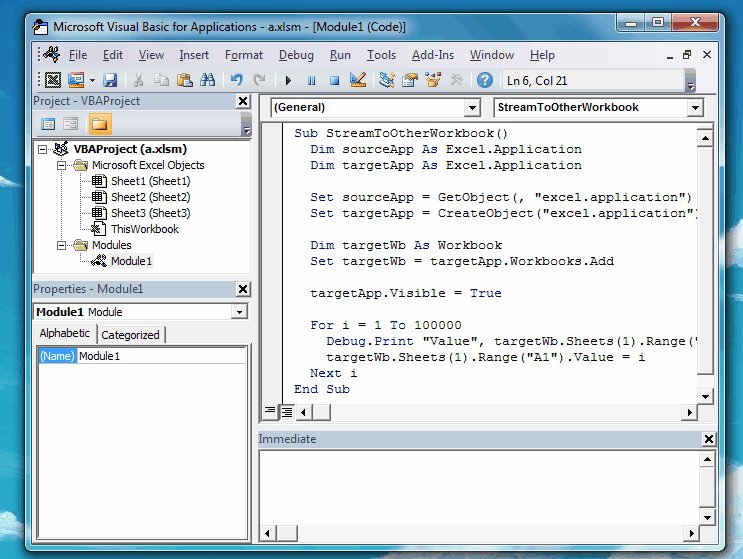The height and width of the screenshot is (559, 743).
Task: Open the Format menu
Action: pos(244,55)
